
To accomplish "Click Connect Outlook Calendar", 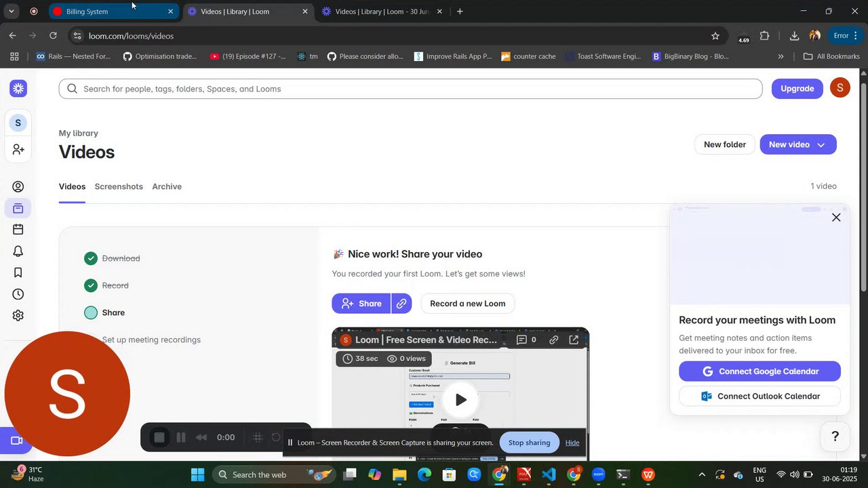I will click(x=759, y=396).
